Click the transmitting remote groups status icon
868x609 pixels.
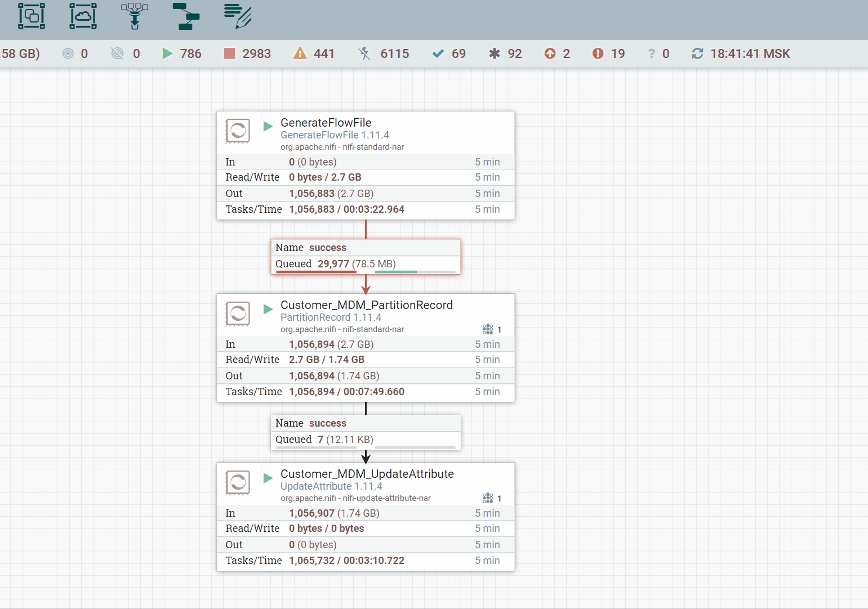(x=68, y=53)
